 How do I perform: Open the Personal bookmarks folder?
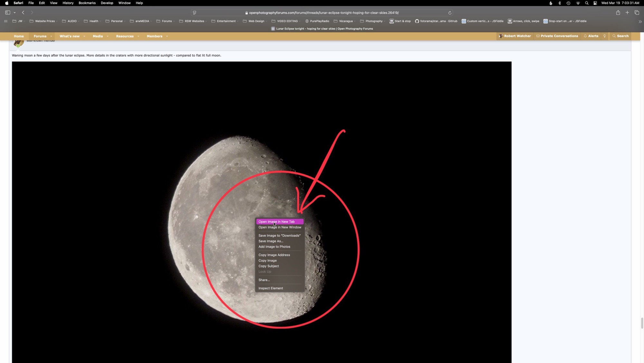115,21
